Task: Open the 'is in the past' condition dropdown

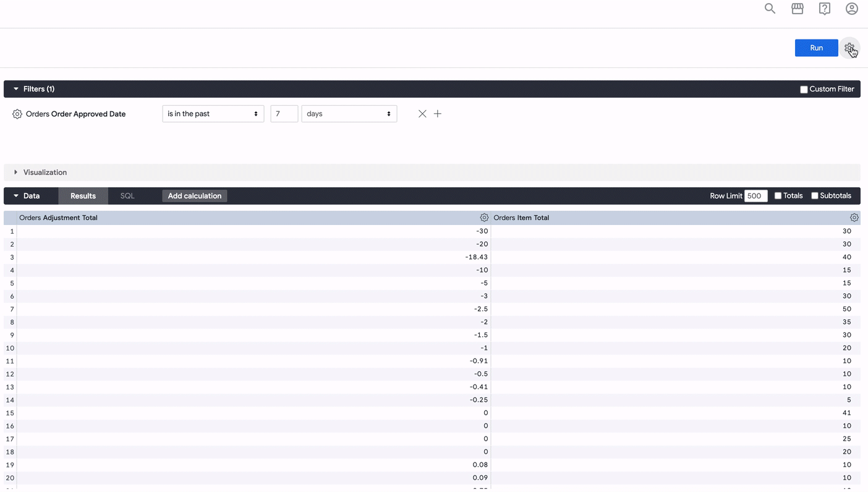Action: click(x=213, y=114)
